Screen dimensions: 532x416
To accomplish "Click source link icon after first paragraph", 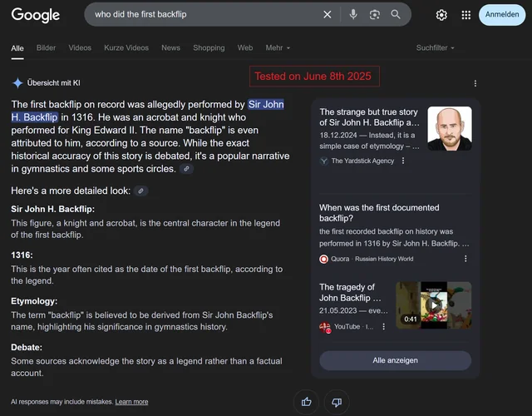I will pos(187,169).
